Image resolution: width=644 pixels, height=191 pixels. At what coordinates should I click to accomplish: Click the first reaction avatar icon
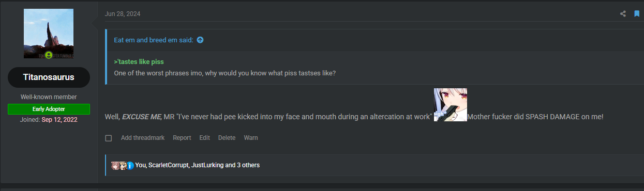tap(115, 165)
